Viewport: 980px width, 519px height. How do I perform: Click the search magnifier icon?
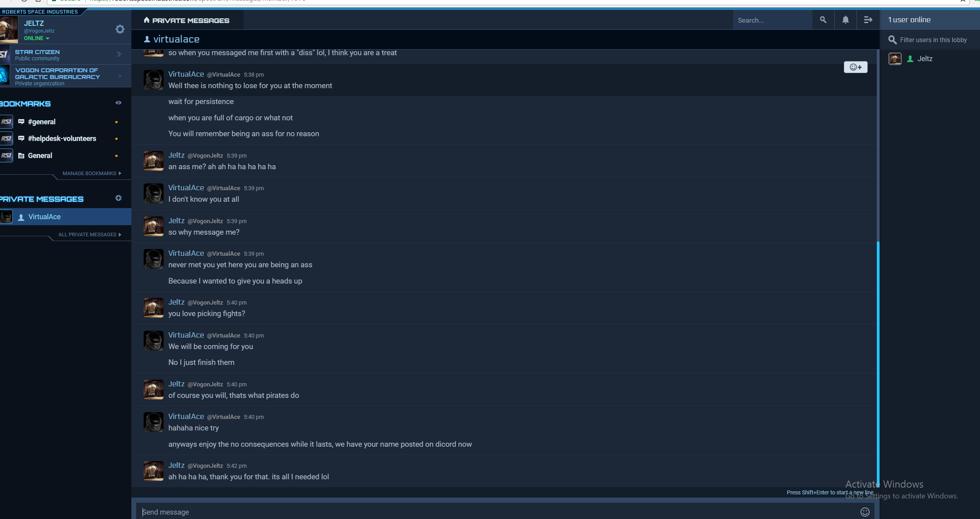(823, 20)
